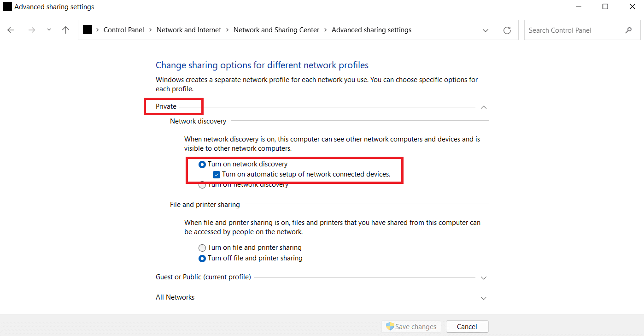Cancel the sharing settings changes
Viewport: 644px width, 336px height.
467,326
